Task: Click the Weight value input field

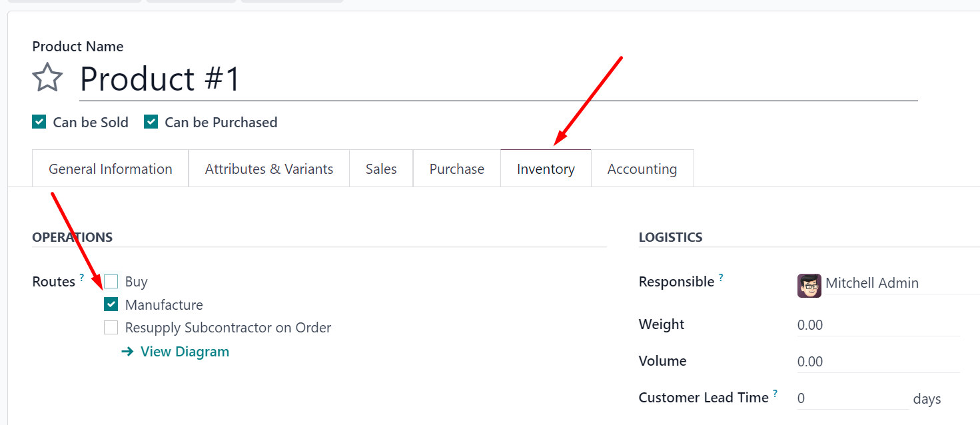Action: 878,325
